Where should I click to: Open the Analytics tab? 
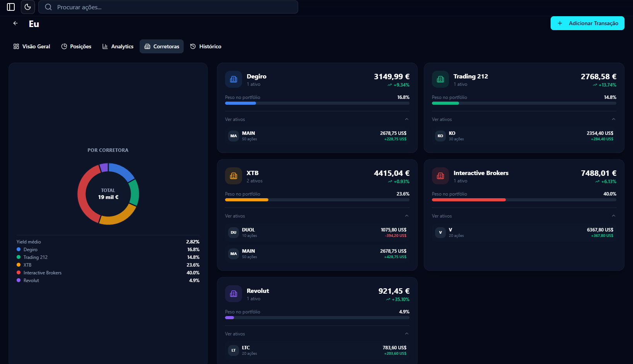(118, 46)
